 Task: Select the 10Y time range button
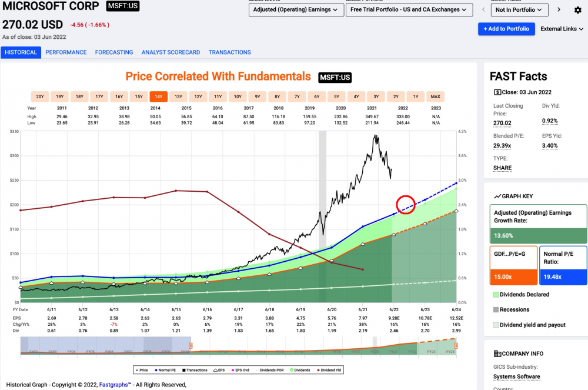(x=238, y=96)
